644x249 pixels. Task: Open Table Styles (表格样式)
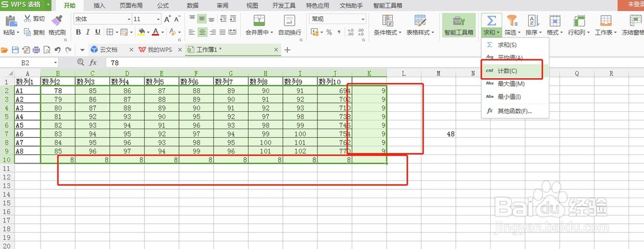pos(420,24)
